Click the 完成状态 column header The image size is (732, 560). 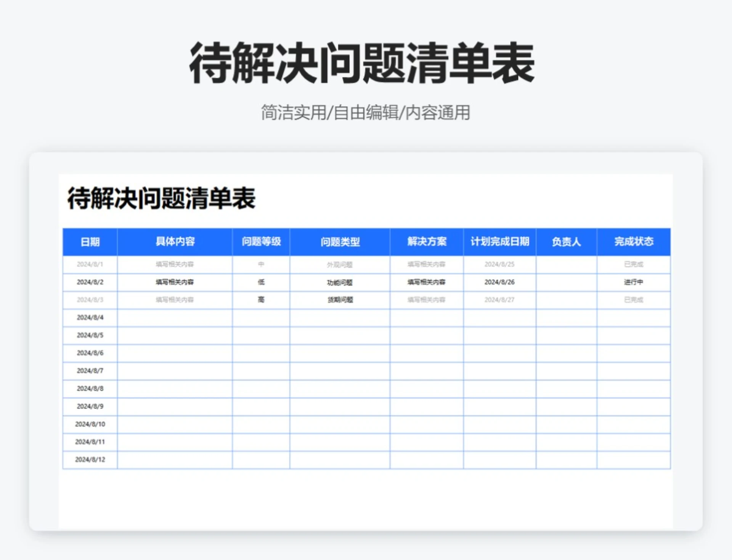coord(633,242)
